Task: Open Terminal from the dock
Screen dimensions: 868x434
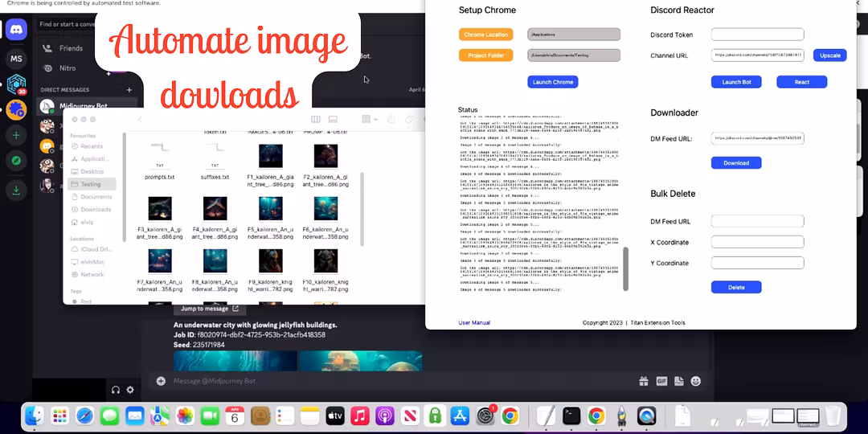Action: coord(571,416)
